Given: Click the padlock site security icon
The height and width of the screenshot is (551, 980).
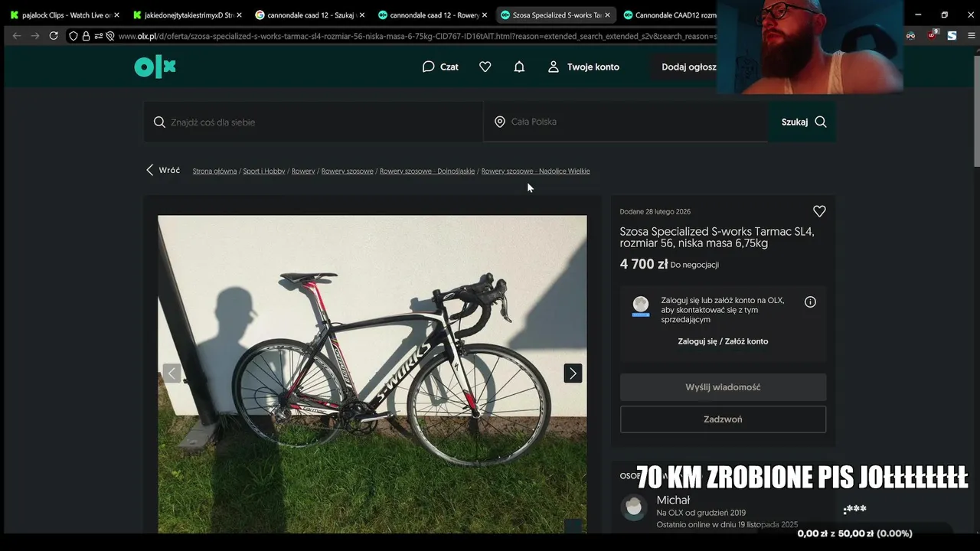Looking at the screenshot, I should click(x=86, y=36).
